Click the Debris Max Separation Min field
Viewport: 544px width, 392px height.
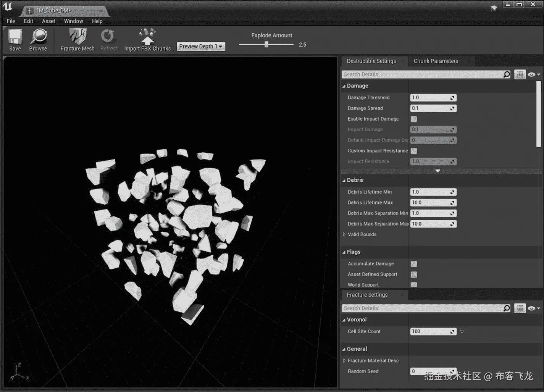(x=433, y=213)
